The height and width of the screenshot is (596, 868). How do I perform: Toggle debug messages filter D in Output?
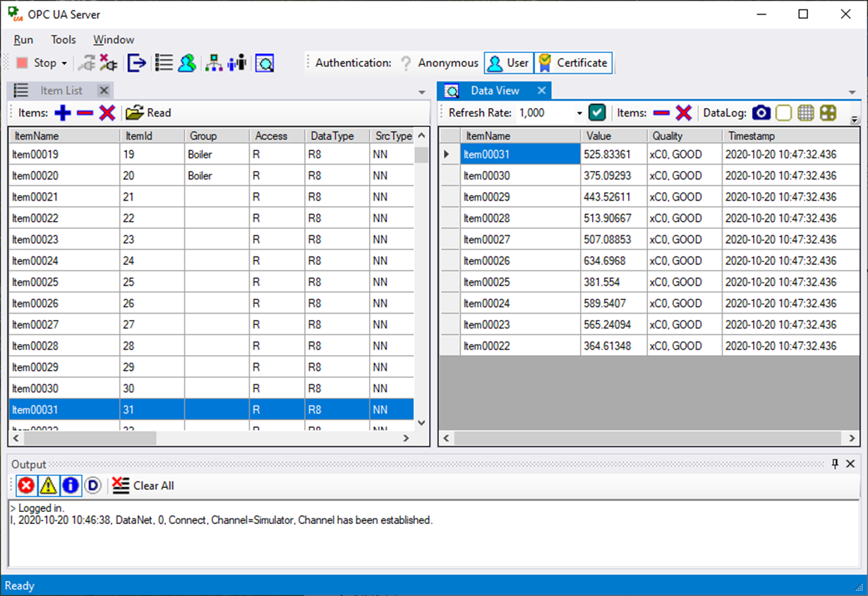(92, 485)
